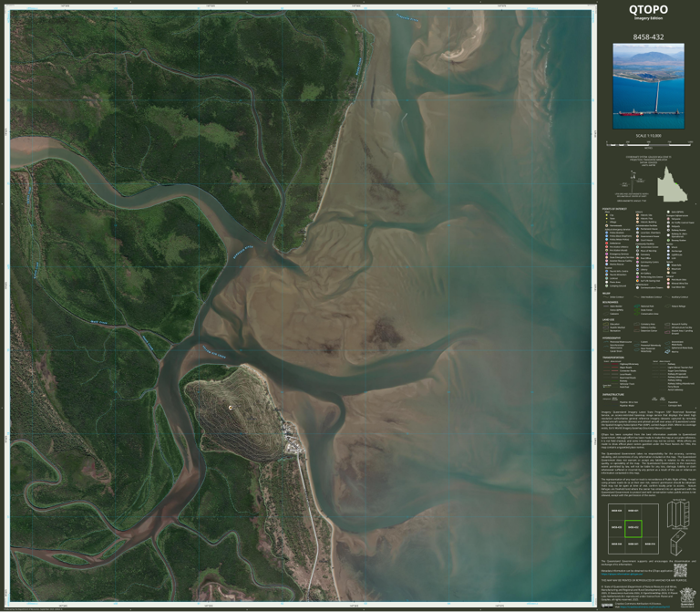700x612 pixels.
Task: Click the Waterfall legend icon
Action: [668, 265]
